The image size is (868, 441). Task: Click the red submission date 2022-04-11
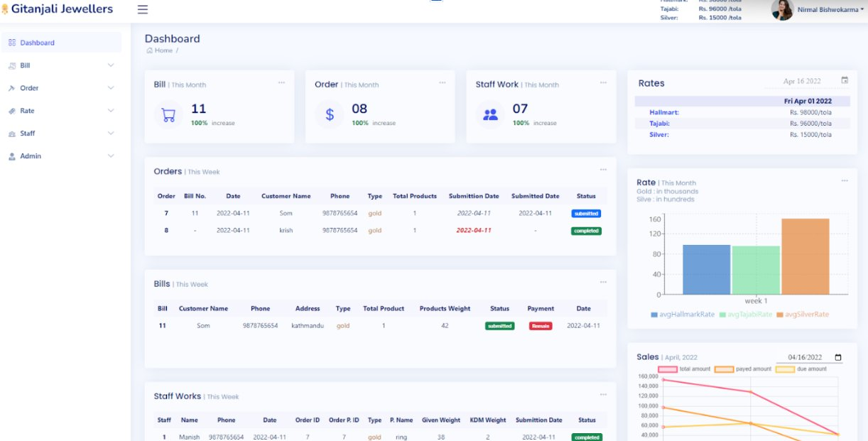474,231
